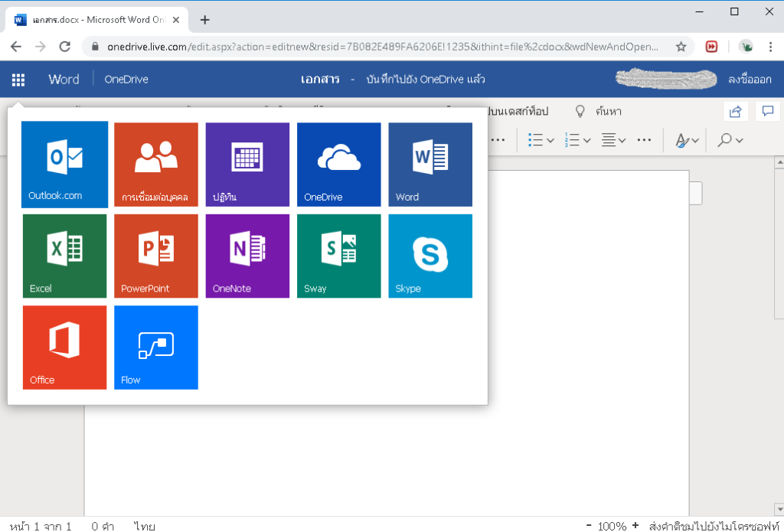The height and width of the screenshot is (532, 784).
Task: Launch the OneNote app tile
Action: click(x=247, y=256)
